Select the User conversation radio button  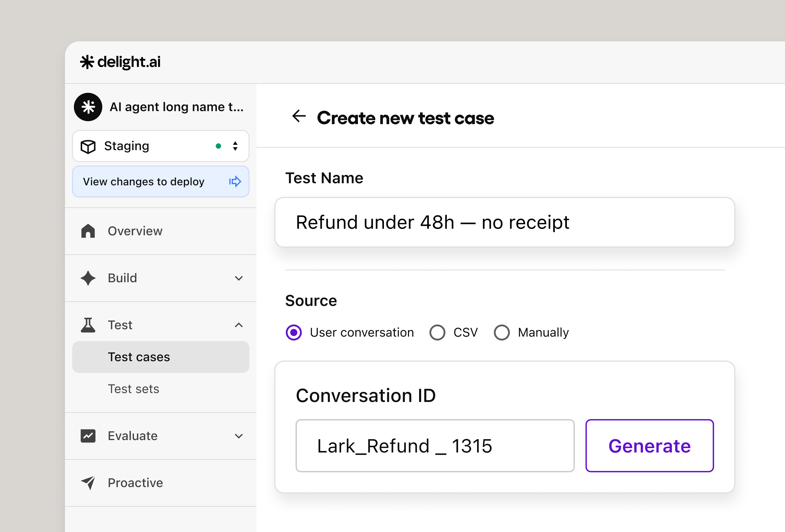(294, 333)
